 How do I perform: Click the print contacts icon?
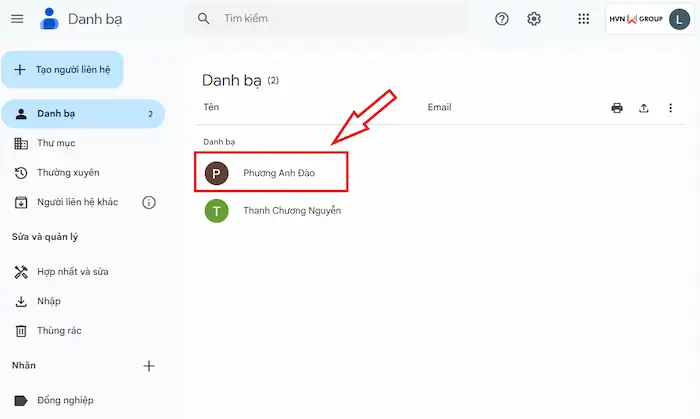coord(617,108)
